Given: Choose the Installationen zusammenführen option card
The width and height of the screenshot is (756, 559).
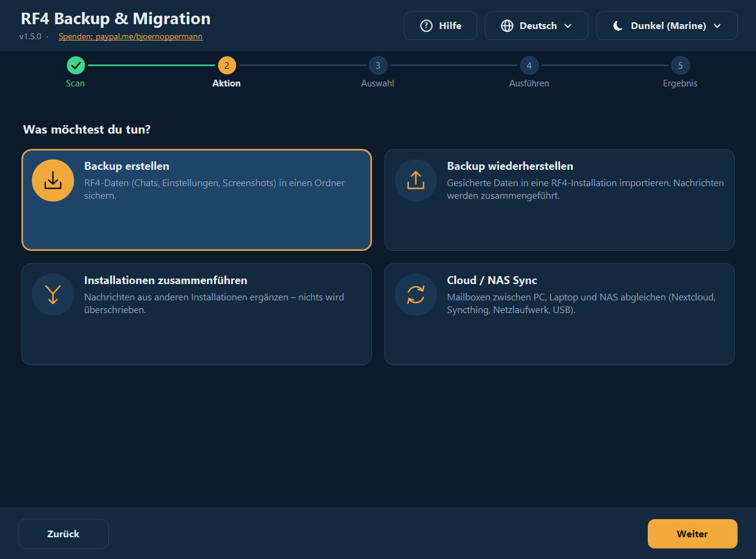Looking at the screenshot, I should (197, 314).
